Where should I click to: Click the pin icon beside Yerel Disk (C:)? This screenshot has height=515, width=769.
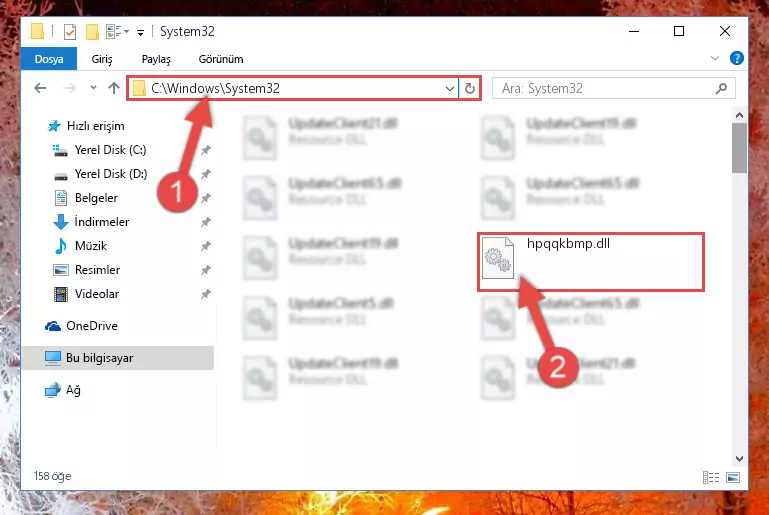(205, 150)
